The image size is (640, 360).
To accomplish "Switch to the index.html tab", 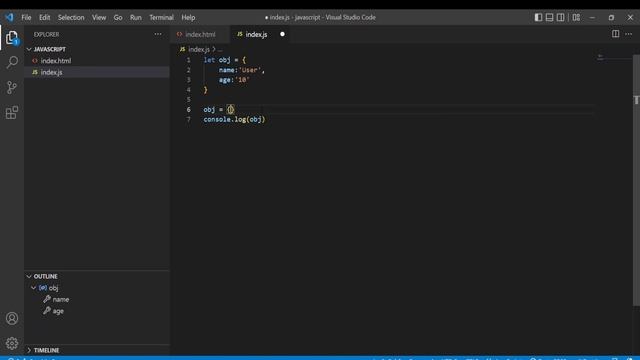I will point(200,34).
